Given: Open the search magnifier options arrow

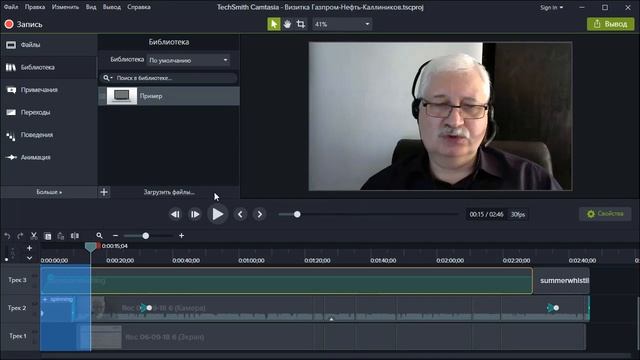Looking at the screenshot, I should (x=108, y=78).
